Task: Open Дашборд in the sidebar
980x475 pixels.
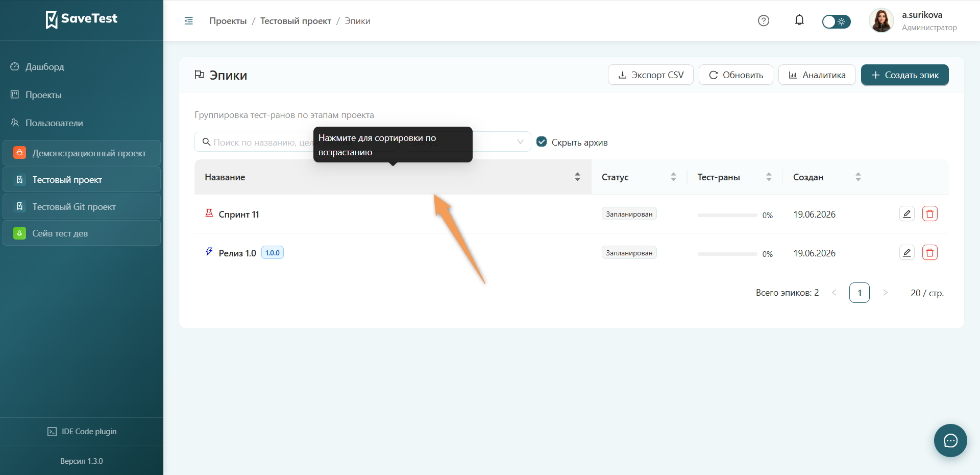Action: (45, 67)
